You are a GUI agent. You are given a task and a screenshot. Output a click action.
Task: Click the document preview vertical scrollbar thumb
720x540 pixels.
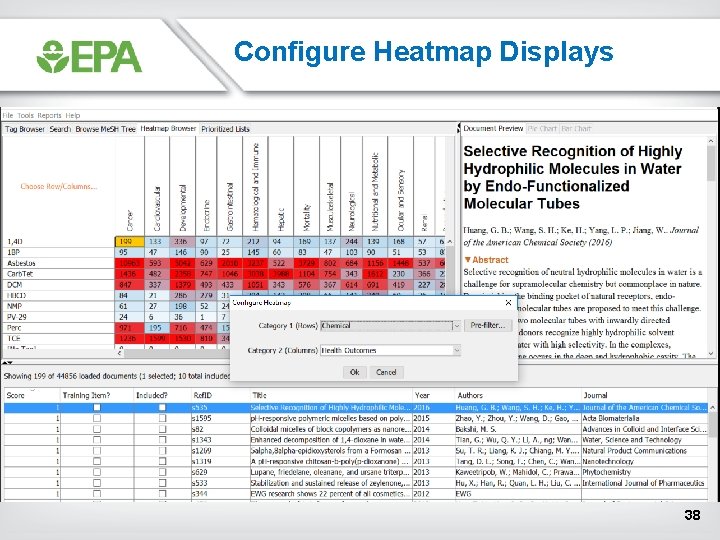tap(711, 164)
